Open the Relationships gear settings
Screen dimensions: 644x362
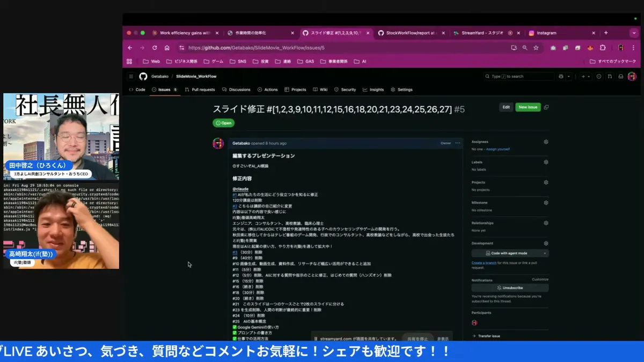click(546, 223)
